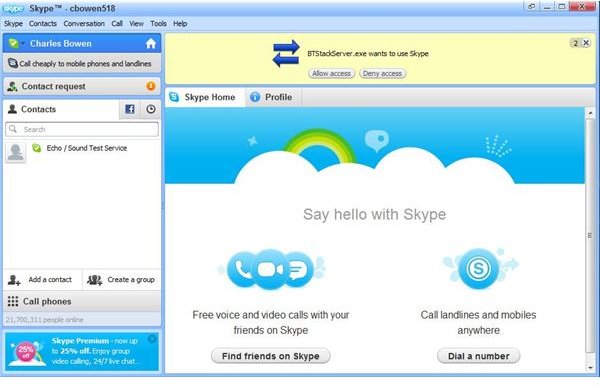600x386 pixels.
Task: Open the Call menu
Action: 117,24
